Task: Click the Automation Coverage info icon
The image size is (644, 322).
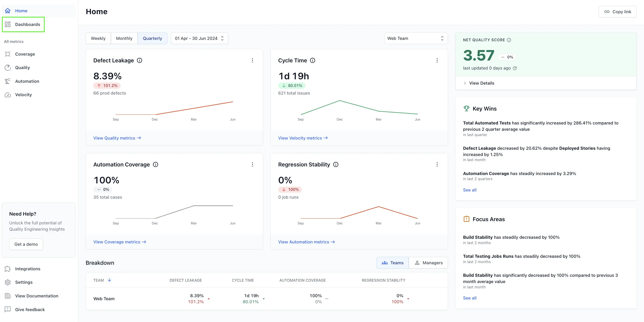Action: [x=155, y=164]
